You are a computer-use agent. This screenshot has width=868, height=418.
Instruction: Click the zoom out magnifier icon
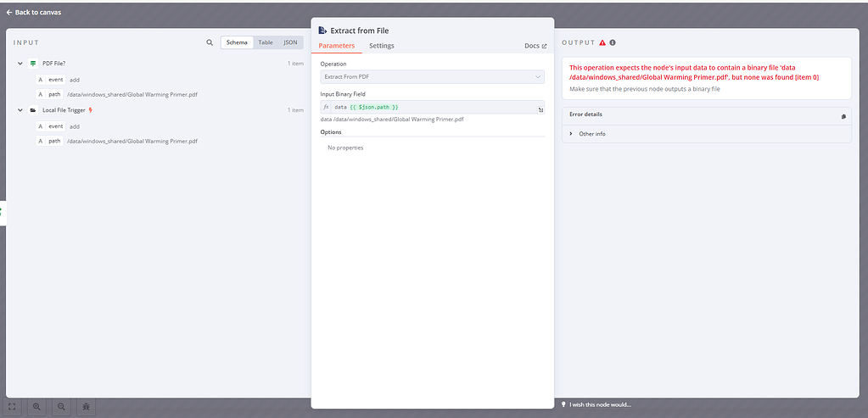(62, 407)
